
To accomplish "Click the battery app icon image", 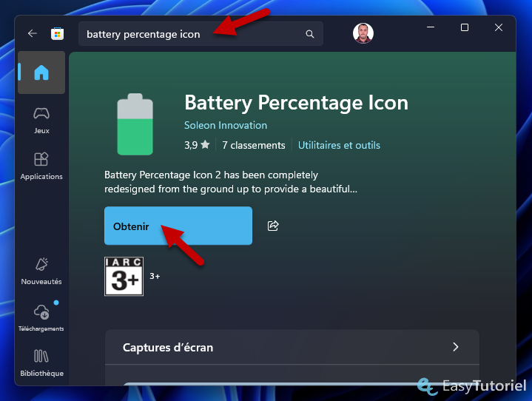I will pyautogui.click(x=135, y=124).
